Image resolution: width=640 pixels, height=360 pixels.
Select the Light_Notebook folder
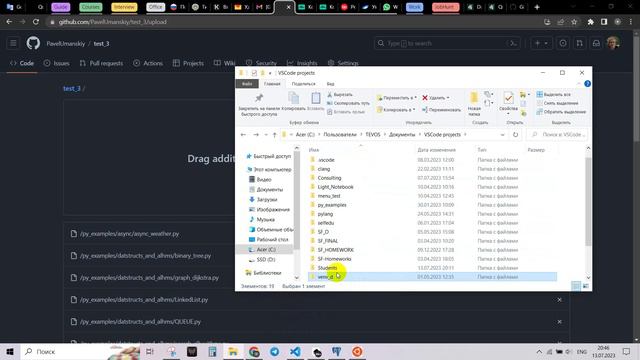(335, 187)
